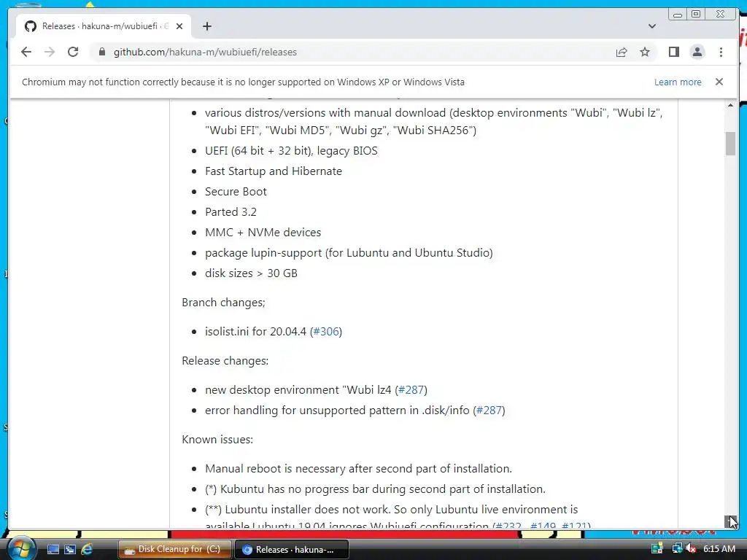Bookmark this page with the star icon
The height and width of the screenshot is (560, 747).
click(x=645, y=52)
